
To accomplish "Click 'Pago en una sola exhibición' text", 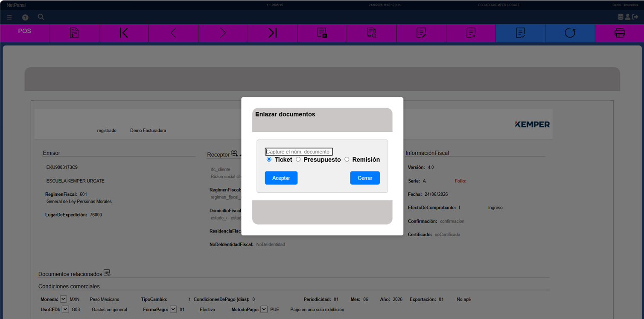I will point(317,310).
